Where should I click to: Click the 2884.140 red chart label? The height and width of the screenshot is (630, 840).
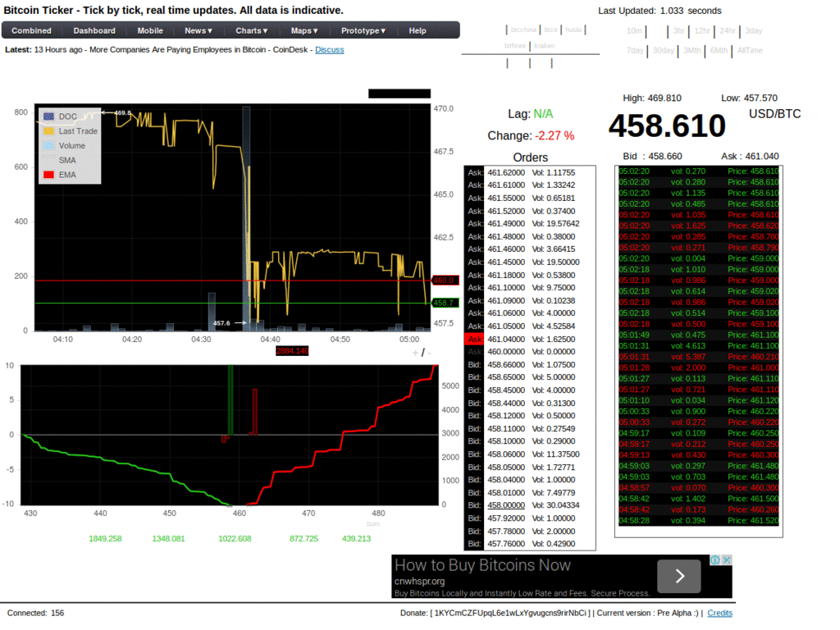point(292,351)
